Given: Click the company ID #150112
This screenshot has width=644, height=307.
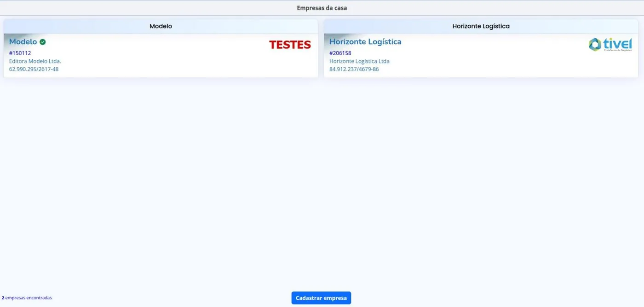Looking at the screenshot, I should click(x=20, y=53).
